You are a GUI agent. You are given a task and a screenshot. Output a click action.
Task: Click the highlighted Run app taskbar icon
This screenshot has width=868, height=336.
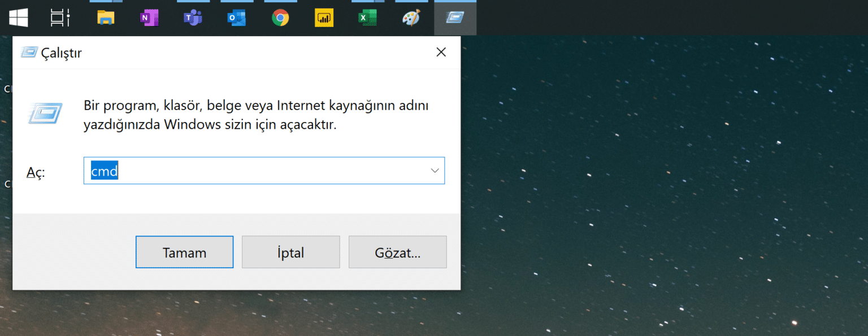[455, 18]
